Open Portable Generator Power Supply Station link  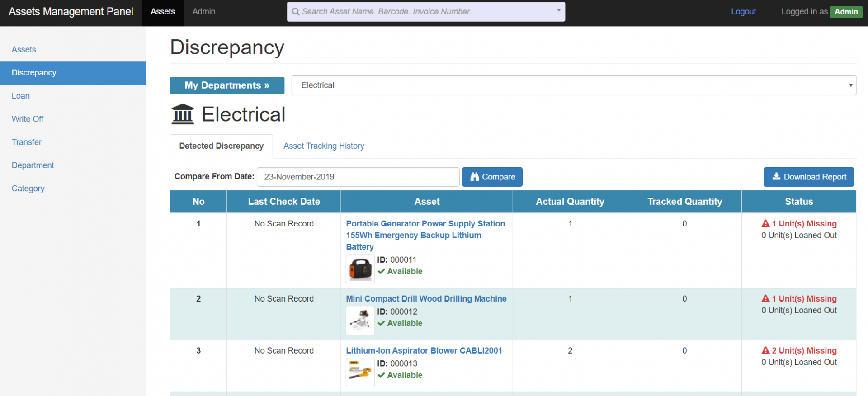(425, 235)
